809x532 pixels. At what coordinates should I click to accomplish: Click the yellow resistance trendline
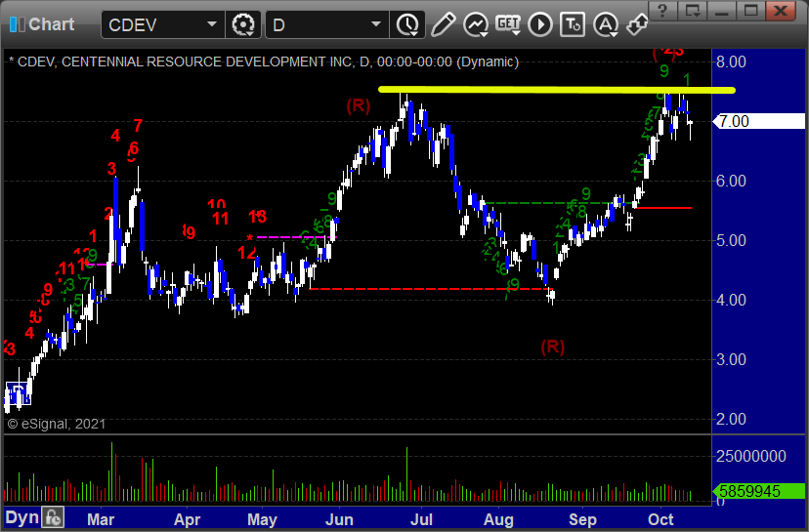[557, 90]
